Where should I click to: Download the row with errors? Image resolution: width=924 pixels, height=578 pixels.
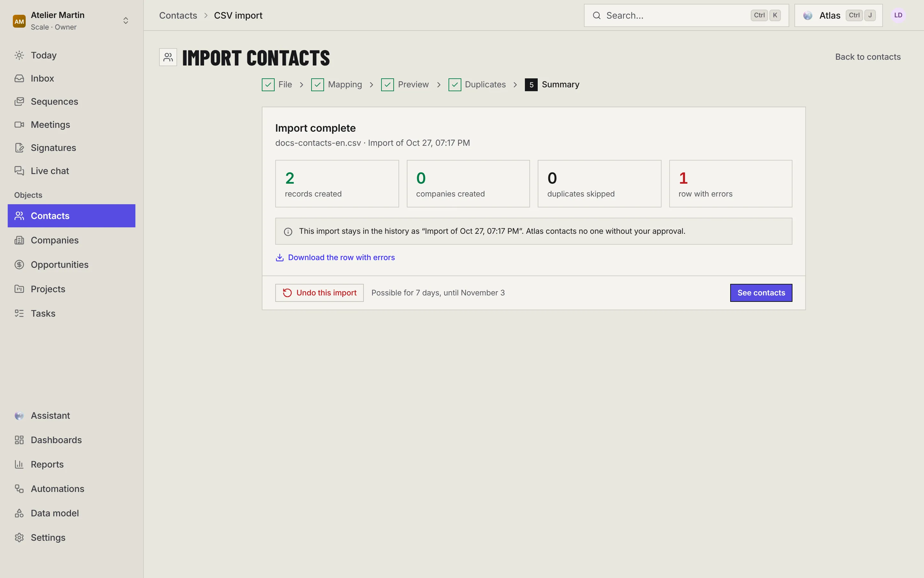(x=335, y=258)
